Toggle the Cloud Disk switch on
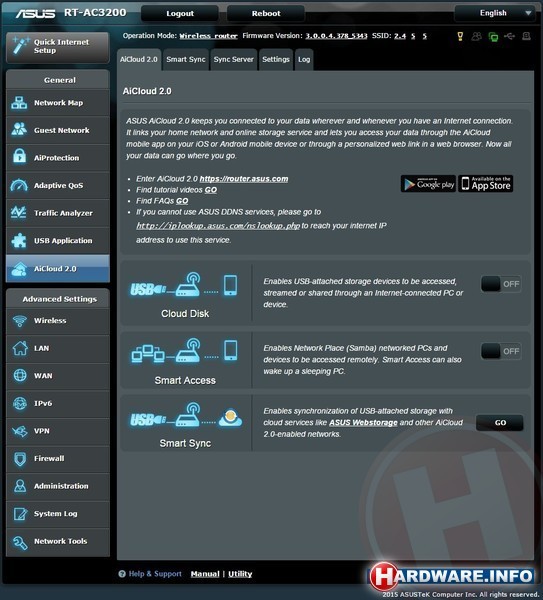This screenshot has height=600, width=543. 501,284
